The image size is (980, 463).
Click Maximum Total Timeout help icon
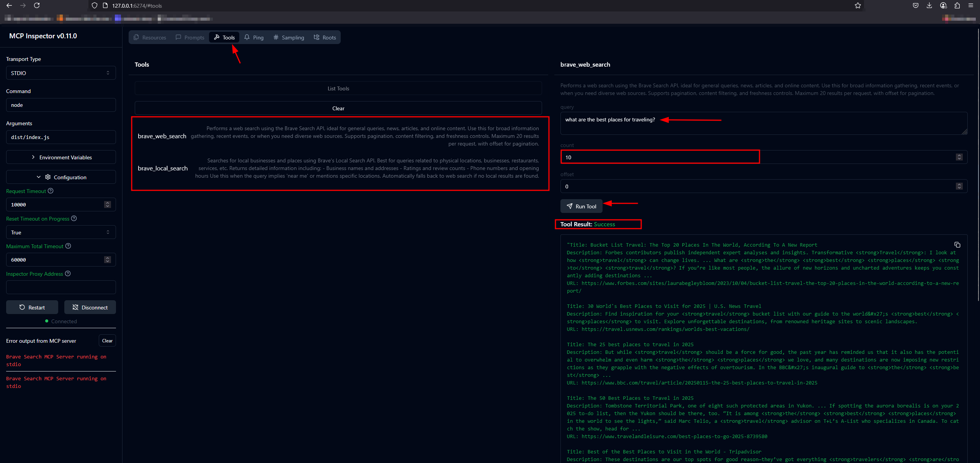click(x=68, y=246)
